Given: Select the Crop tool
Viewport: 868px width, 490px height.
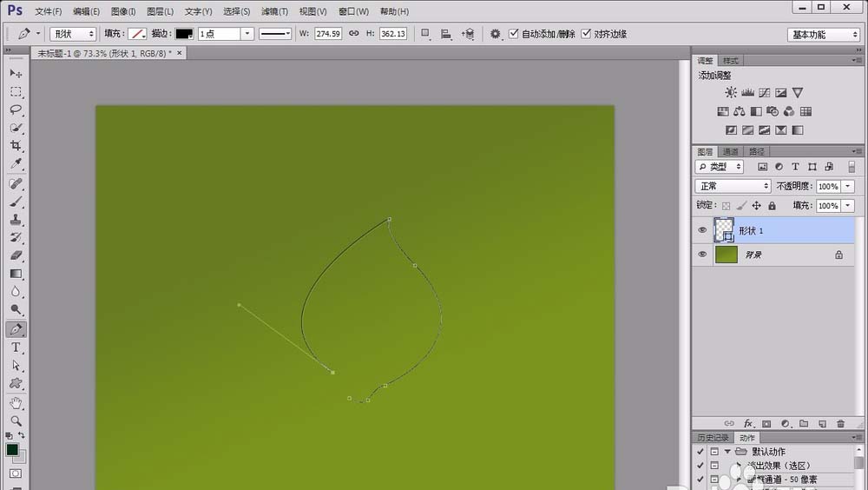Looking at the screenshot, I should click(x=16, y=146).
